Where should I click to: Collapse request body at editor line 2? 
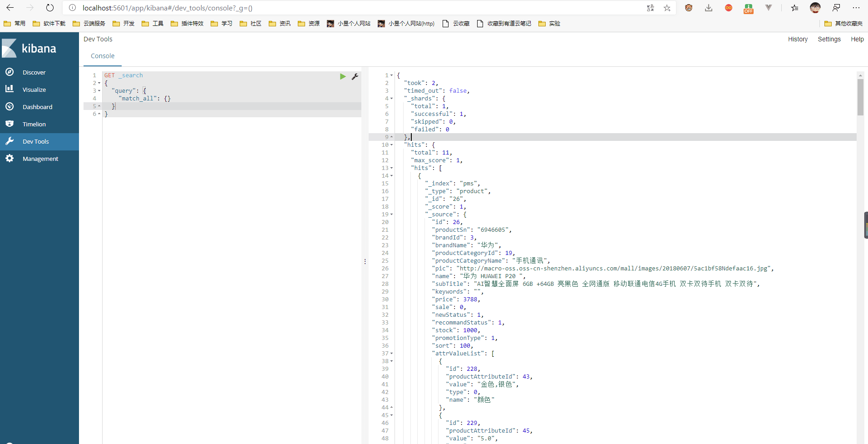coord(99,83)
